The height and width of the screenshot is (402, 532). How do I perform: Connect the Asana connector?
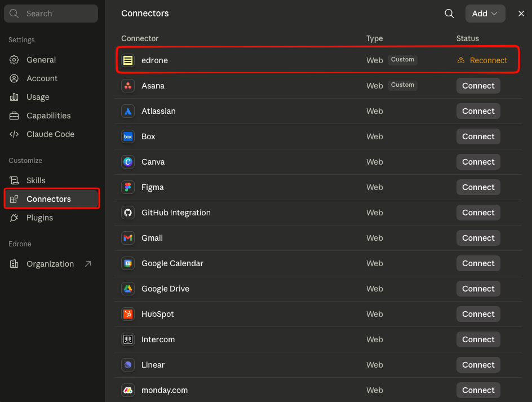(478, 86)
